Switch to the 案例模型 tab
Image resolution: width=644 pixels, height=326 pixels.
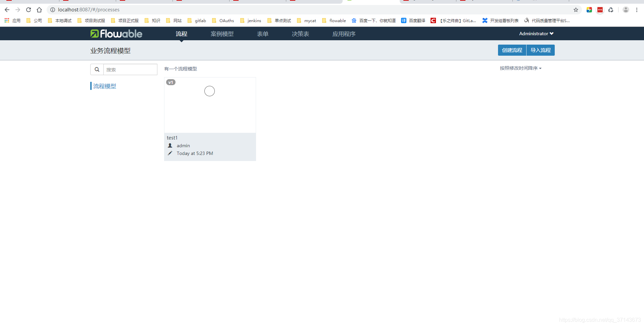[222, 34]
